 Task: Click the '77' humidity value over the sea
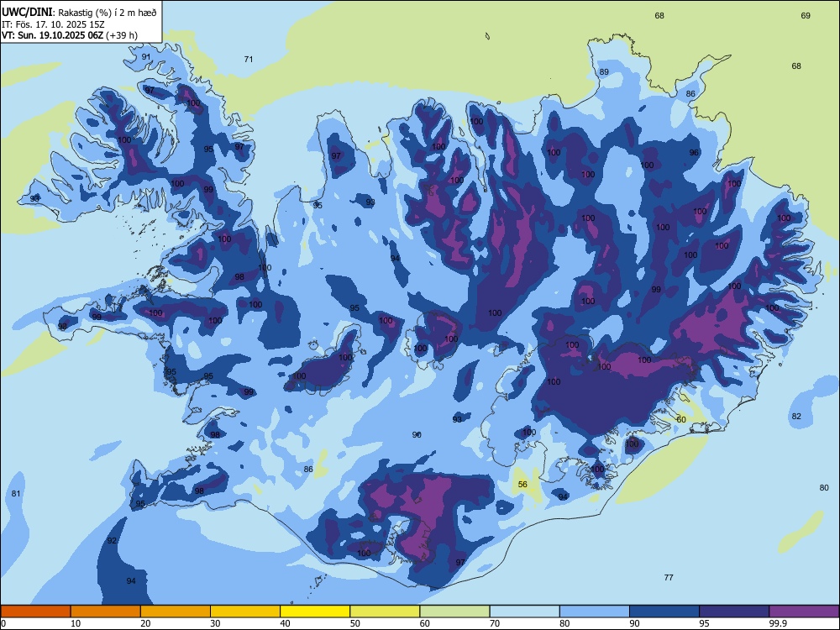point(669,578)
